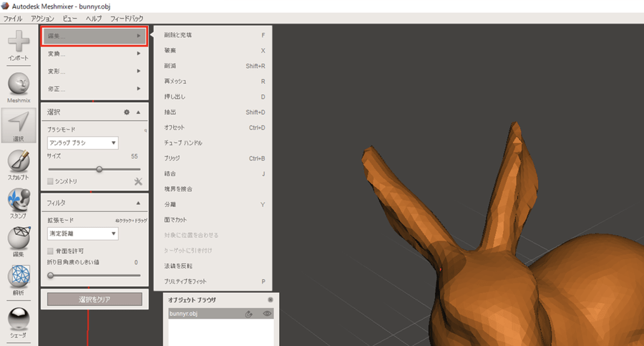644x346 pixels.
Task: Choose 再メッシュ from the edit submenu
Action: tap(213, 82)
